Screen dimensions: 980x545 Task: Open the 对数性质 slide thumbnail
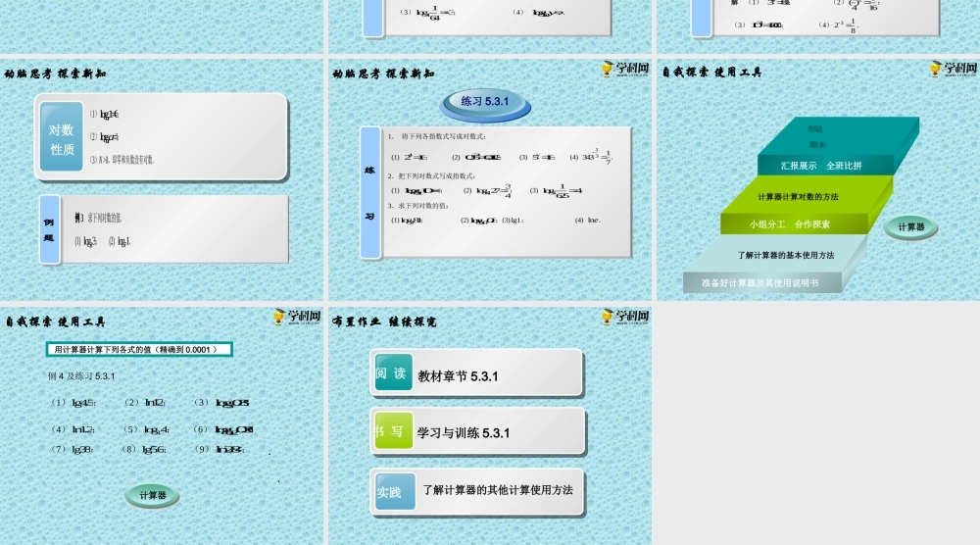coord(162,180)
